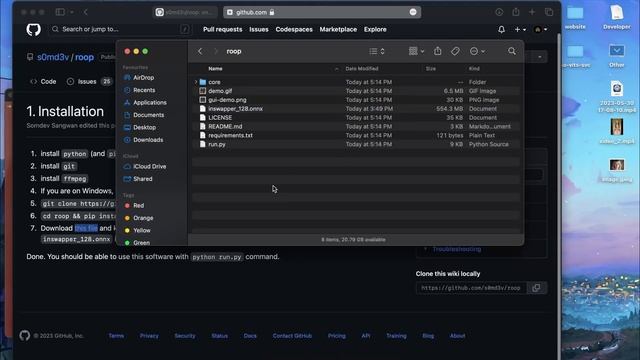Open the Developer file on desktop

617,17
